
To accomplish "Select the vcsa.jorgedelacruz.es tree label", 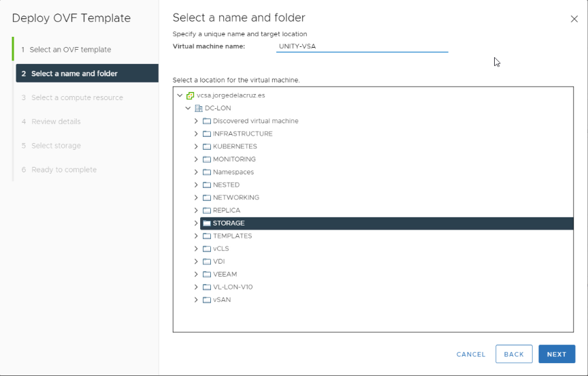I will [231, 95].
